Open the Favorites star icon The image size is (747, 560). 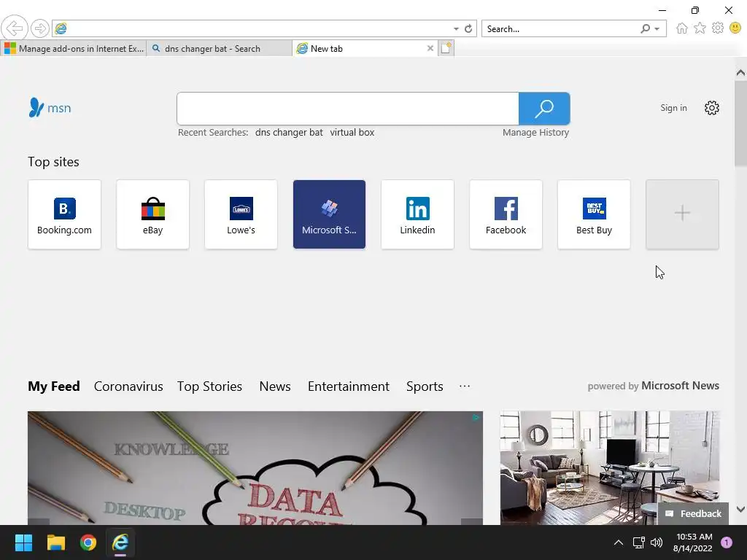(700, 28)
